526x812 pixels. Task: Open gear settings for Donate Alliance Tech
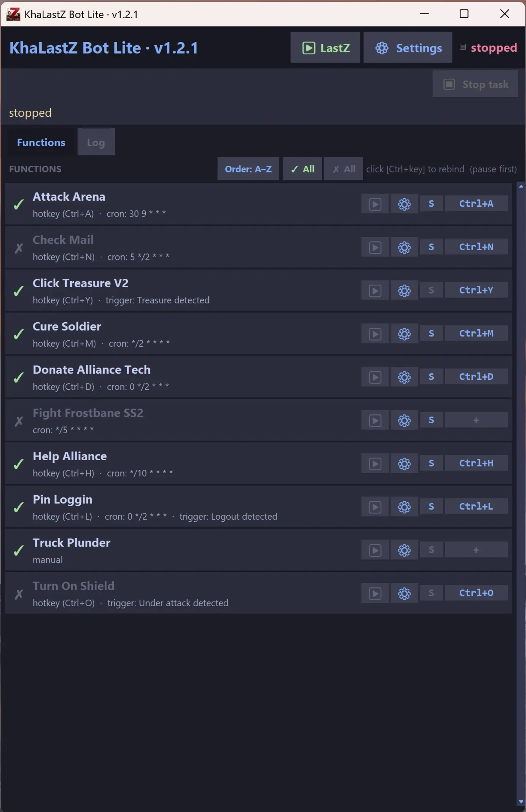404,377
